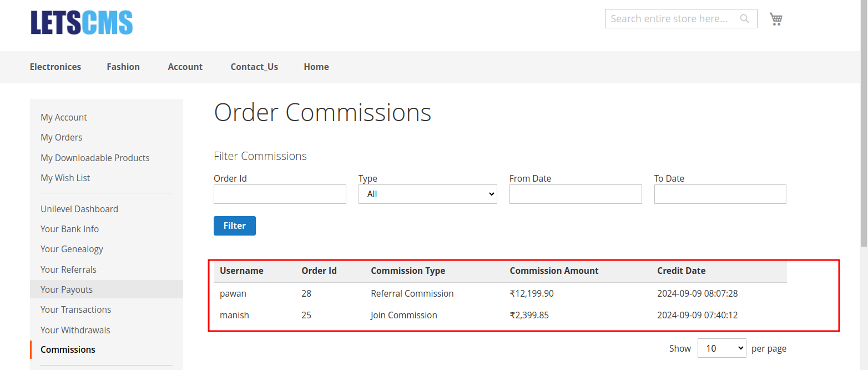Click the search magnifier icon
The height and width of the screenshot is (370, 868).
[x=744, y=19]
